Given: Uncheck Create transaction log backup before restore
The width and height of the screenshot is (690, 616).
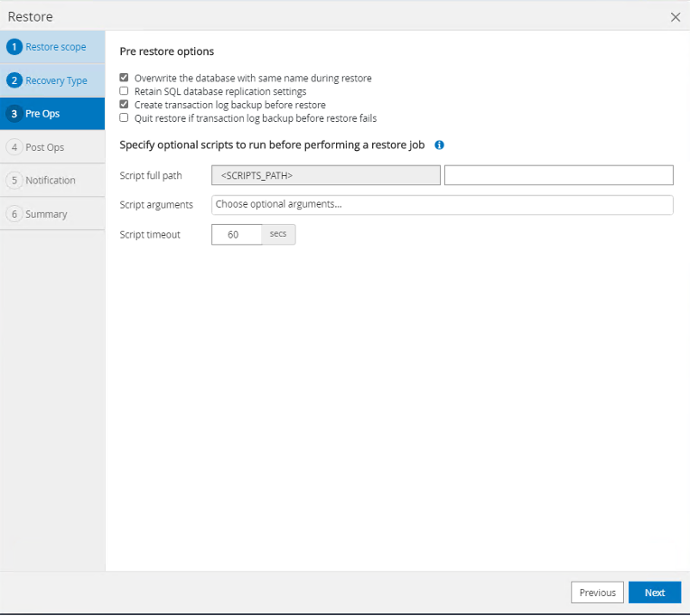Looking at the screenshot, I should click(x=125, y=105).
